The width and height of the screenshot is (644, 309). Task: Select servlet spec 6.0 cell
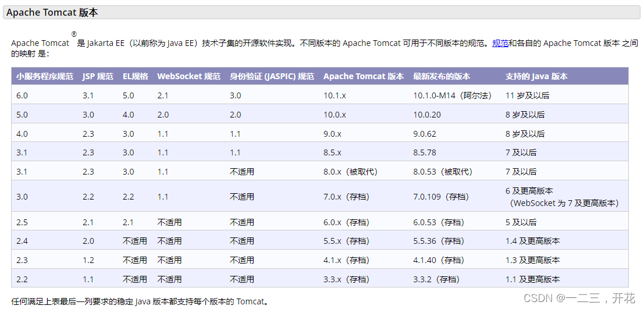(22, 95)
